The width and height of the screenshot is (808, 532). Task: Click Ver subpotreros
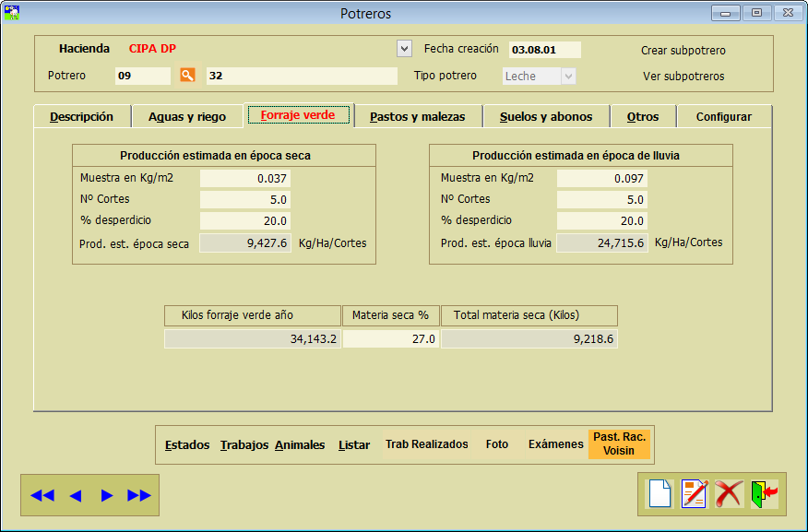(x=683, y=77)
